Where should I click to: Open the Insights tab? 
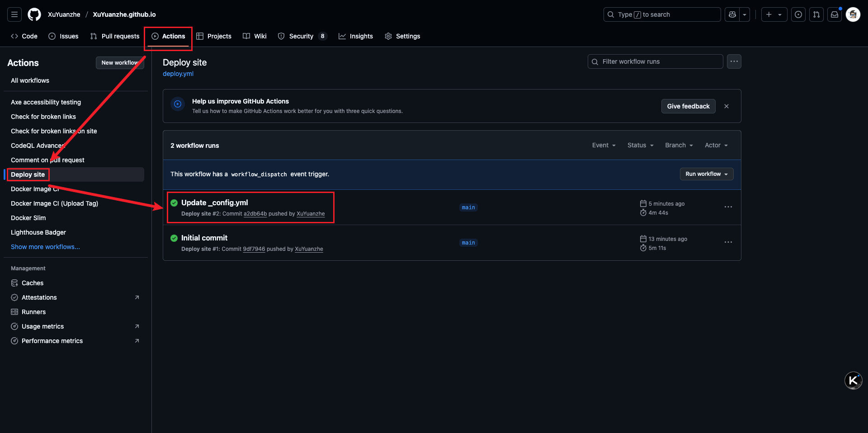pos(356,36)
